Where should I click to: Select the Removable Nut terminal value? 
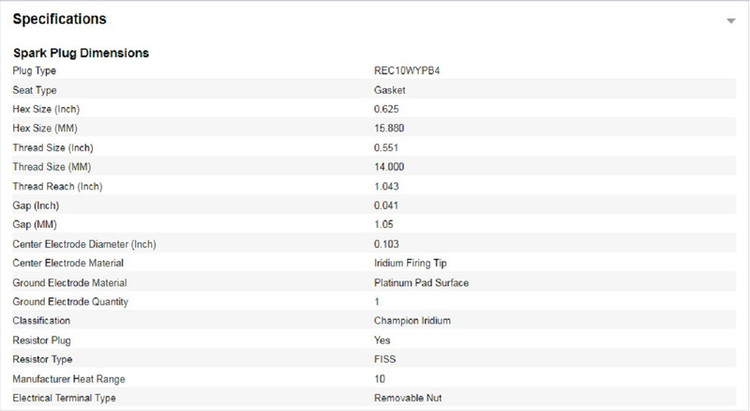pyautogui.click(x=408, y=398)
